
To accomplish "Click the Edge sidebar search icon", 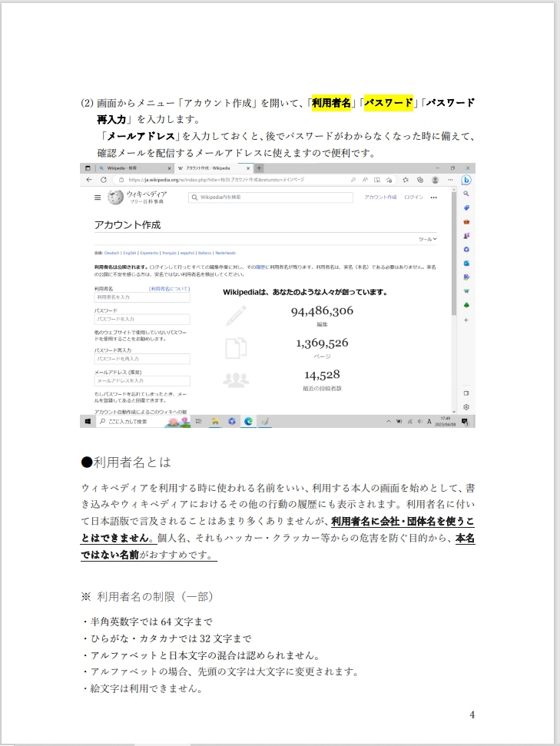I will click(x=466, y=194).
